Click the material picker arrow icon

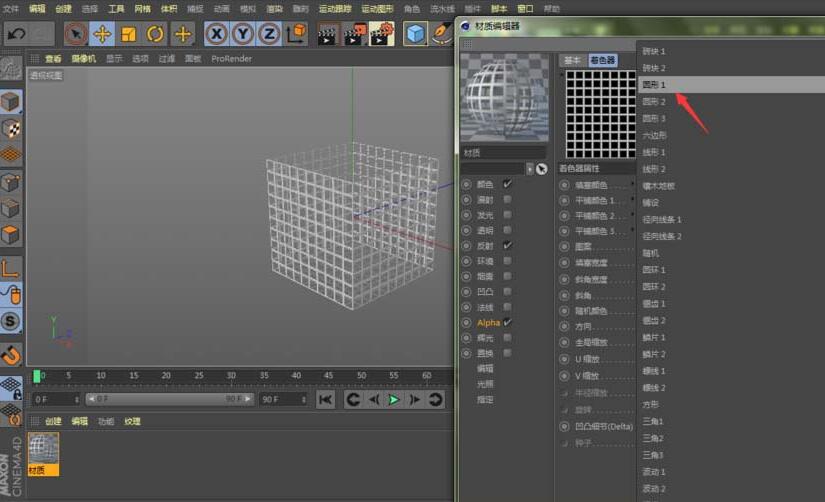tap(541, 169)
